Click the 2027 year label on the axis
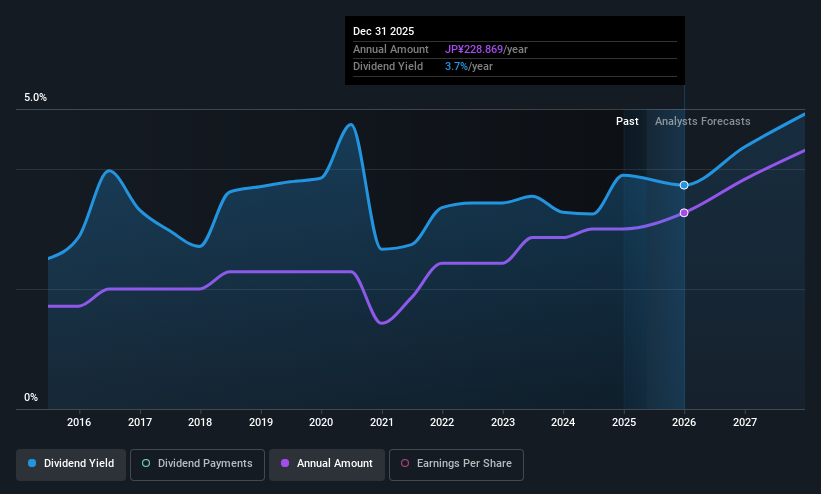Viewport: 821px width, 494px height. [x=745, y=422]
